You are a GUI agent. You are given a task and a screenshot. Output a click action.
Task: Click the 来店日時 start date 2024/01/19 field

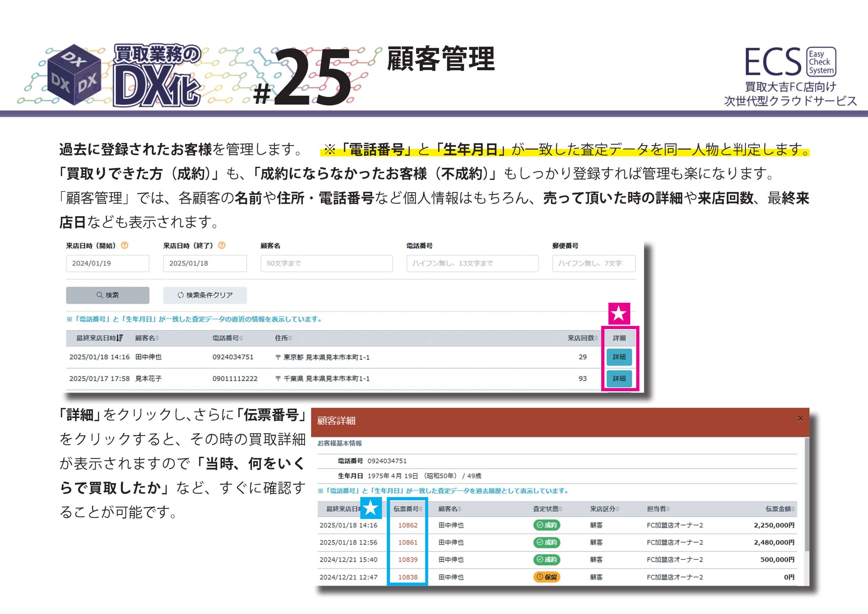[x=107, y=263]
